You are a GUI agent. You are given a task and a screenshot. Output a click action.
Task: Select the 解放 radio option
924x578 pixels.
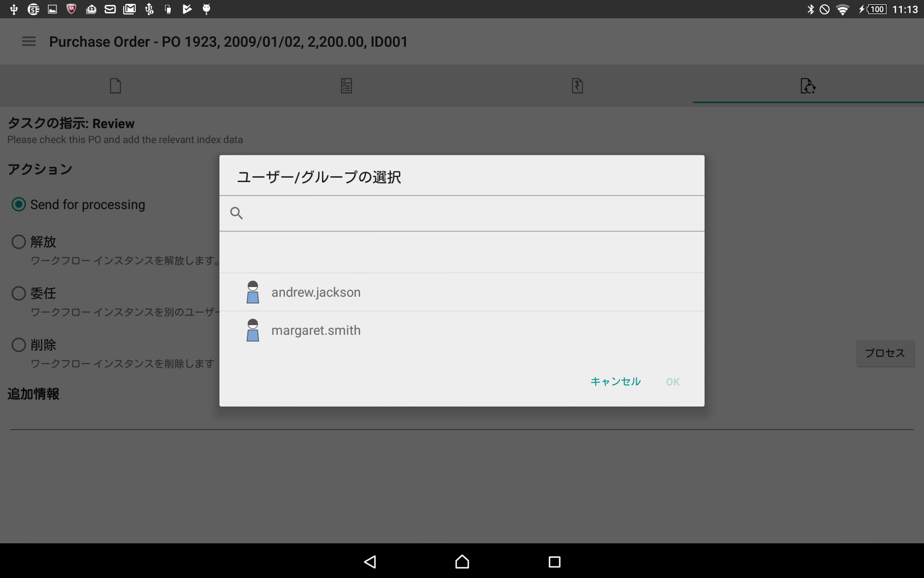tap(19, 241)
